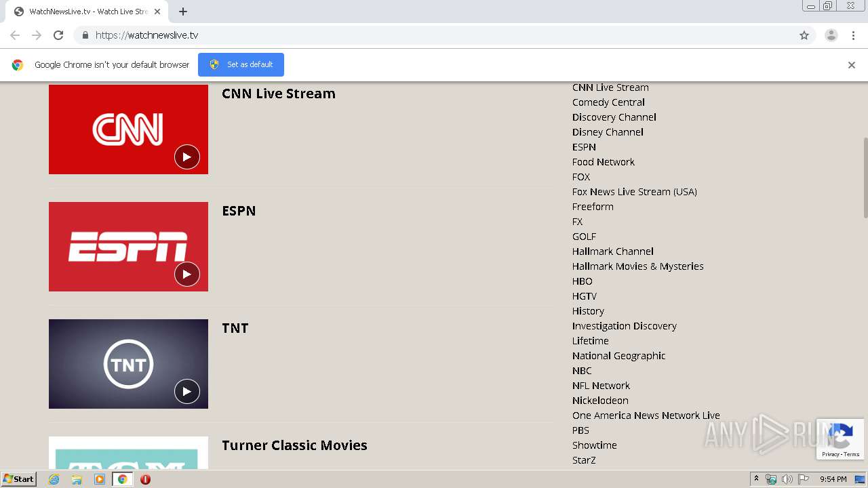
Task: Select Showtime in sidebar list
Action: (595, 445)
